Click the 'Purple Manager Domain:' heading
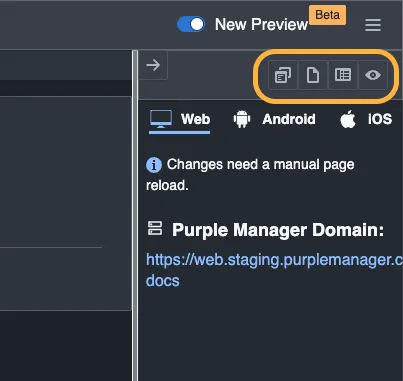Viewport: 403px width, 381px height. [278, 230]
